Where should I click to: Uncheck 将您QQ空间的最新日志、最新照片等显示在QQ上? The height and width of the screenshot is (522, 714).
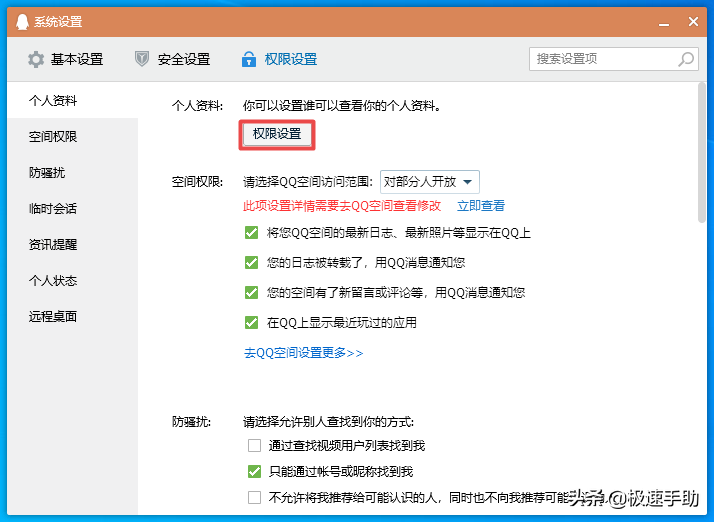(251, 233)
